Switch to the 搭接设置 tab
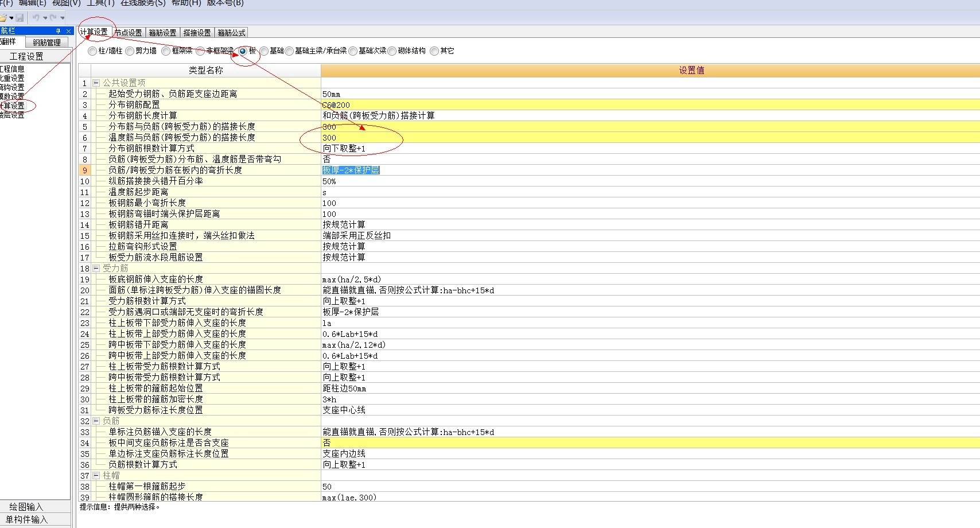 coord(197,33)
